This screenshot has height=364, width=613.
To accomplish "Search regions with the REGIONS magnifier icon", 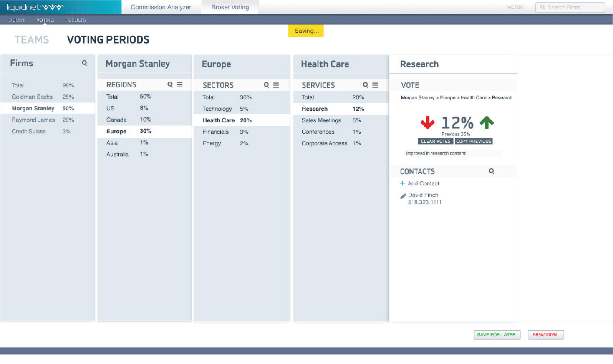I will tap(170, 85).
